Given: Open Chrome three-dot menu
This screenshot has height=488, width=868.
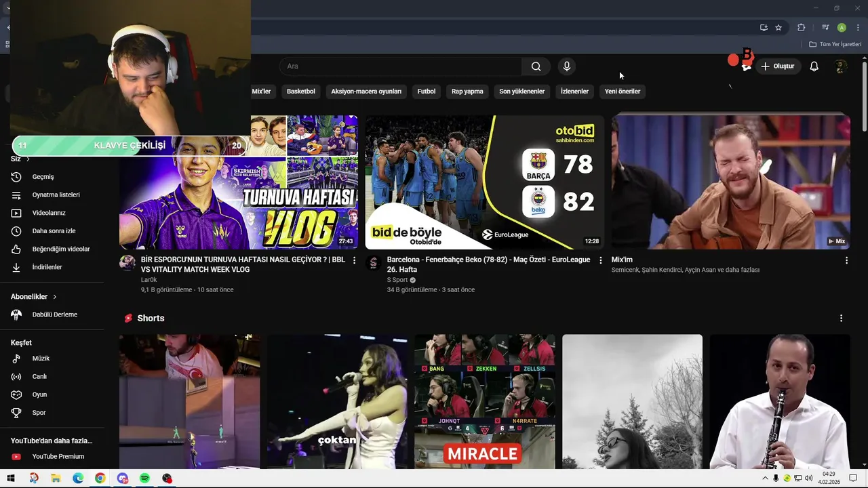Looking at the screenshot, I should [858, 28].
